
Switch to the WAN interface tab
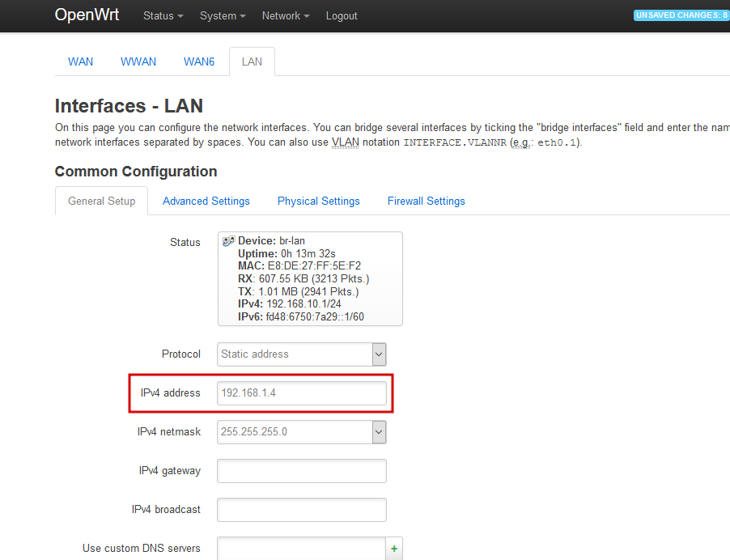[x=80, y=62]
